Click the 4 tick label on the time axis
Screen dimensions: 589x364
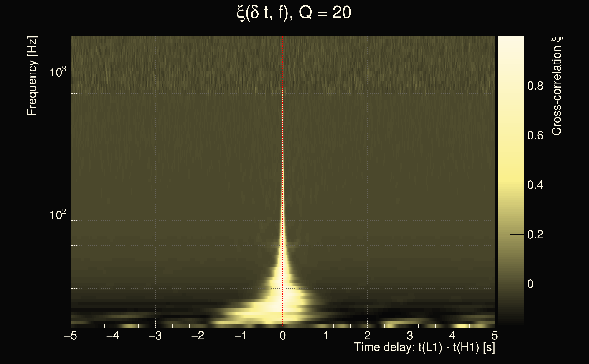click(x=452, y=336)
